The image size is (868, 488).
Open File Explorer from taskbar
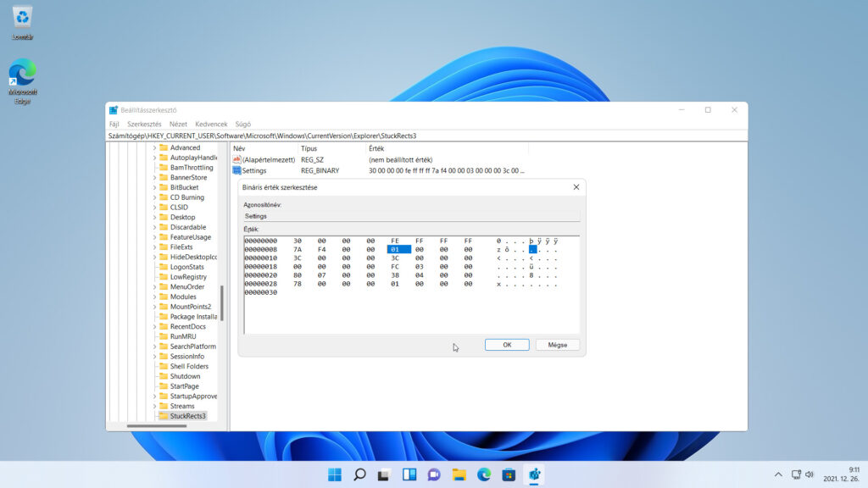459,474
